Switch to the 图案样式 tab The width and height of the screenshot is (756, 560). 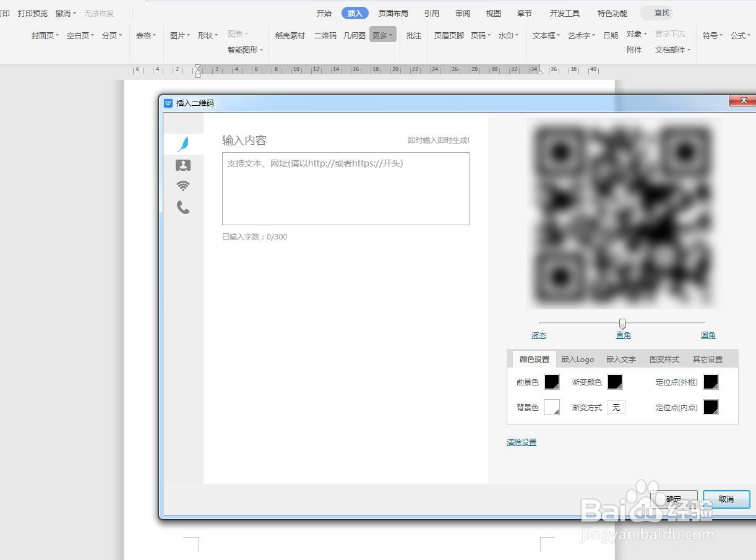pos(664,359)
